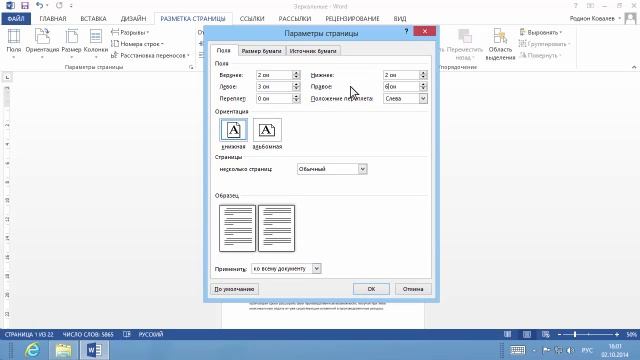
Task: Close the Параметры страницы dialog
Action: 424,31
